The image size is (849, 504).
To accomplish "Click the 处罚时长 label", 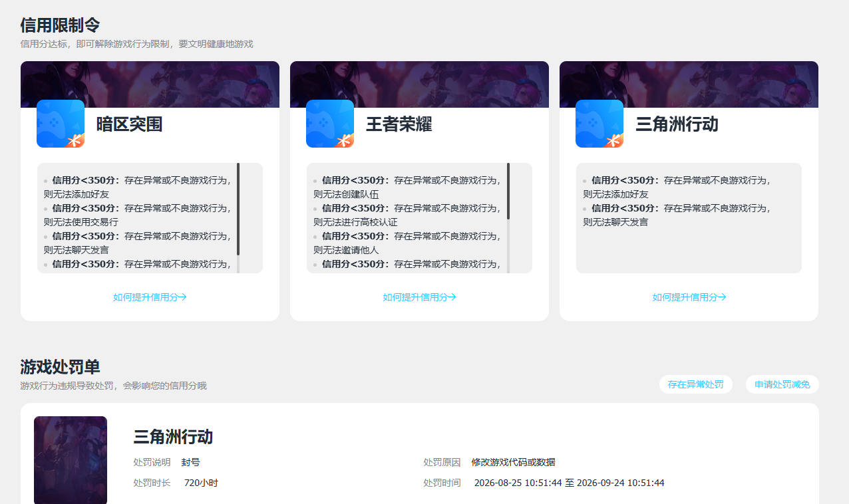I will tap(152, 483).
